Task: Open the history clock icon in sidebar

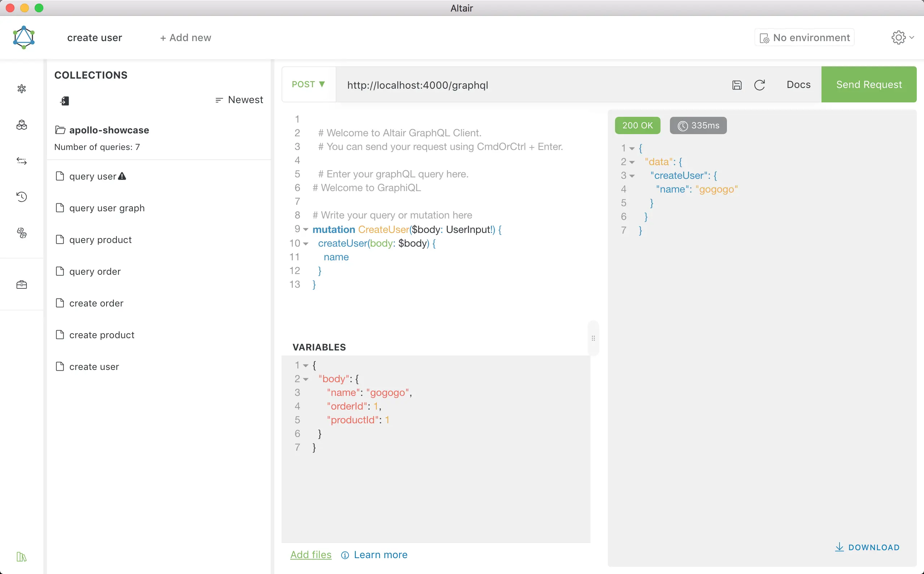Action: pyautogui.click(x=22, y=197)
